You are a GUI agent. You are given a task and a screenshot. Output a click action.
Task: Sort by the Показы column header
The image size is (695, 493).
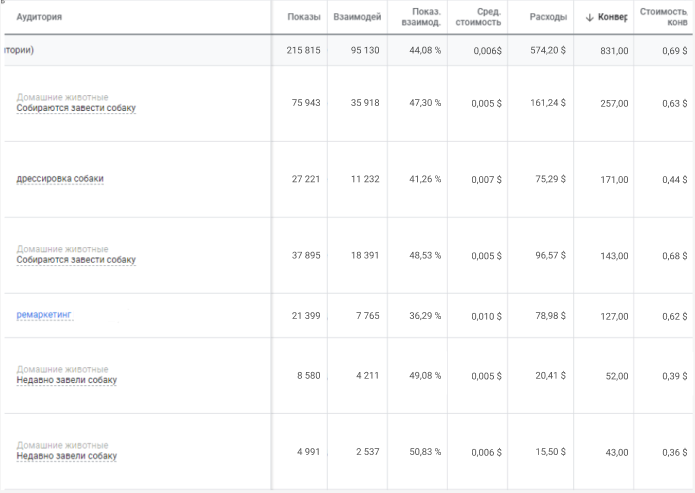pos(304,17)
